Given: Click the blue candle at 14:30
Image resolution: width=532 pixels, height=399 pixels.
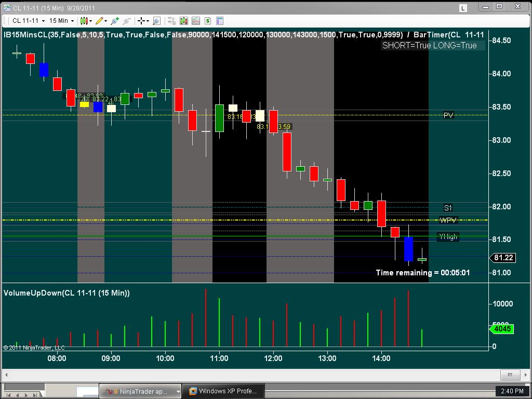Looking at the screenshot, I should pyautogui.click(x=408, y=249).
